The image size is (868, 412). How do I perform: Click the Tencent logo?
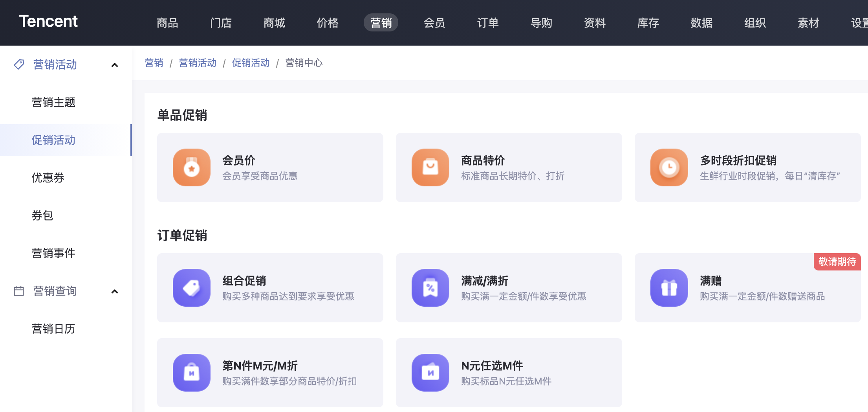pos(48,21)
